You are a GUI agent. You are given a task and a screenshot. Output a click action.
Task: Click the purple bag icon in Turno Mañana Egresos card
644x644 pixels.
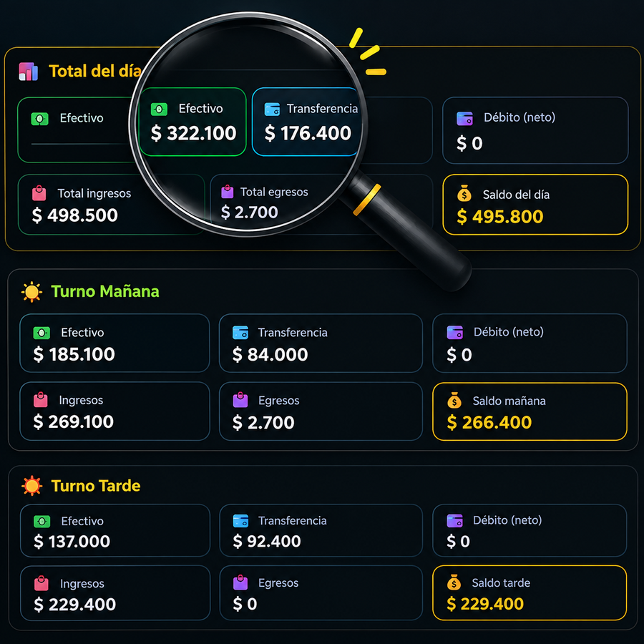point(240,400)
